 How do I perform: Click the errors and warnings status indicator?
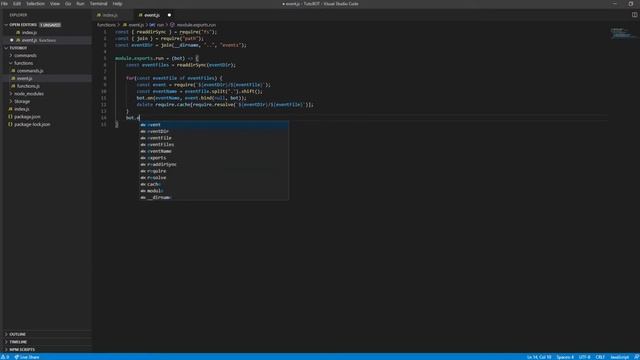coord(5,357)
